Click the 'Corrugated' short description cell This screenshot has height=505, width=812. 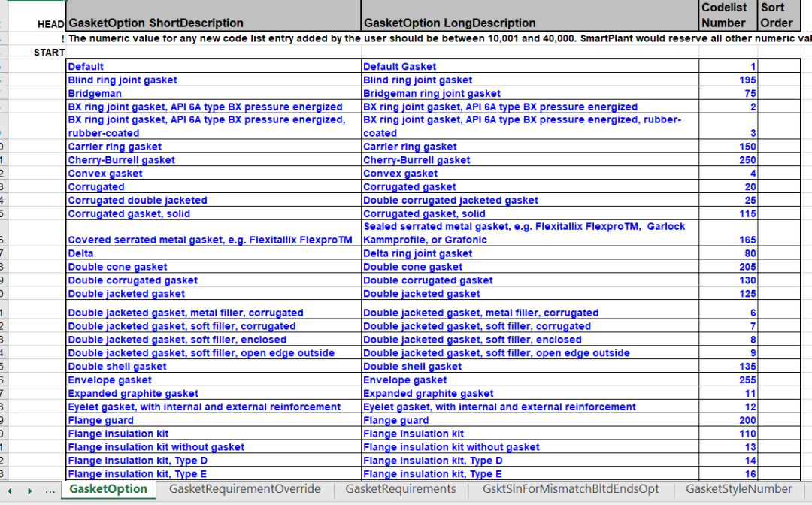[214, 187]
